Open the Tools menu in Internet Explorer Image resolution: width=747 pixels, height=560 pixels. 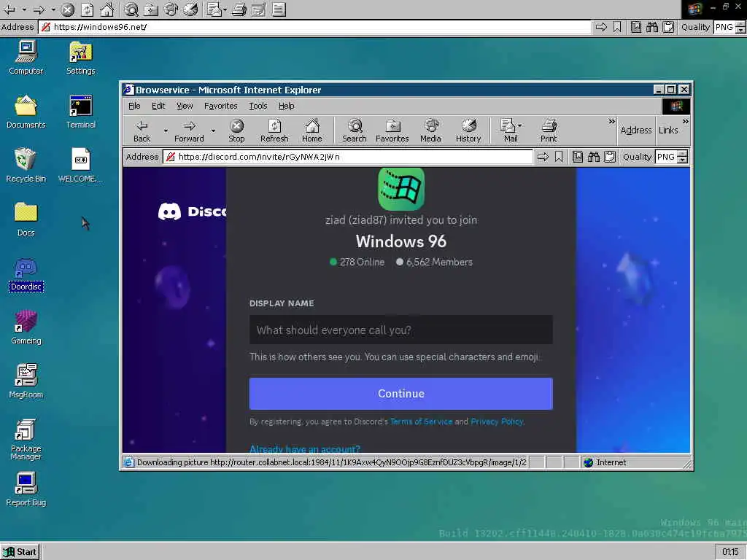[258, 106]
